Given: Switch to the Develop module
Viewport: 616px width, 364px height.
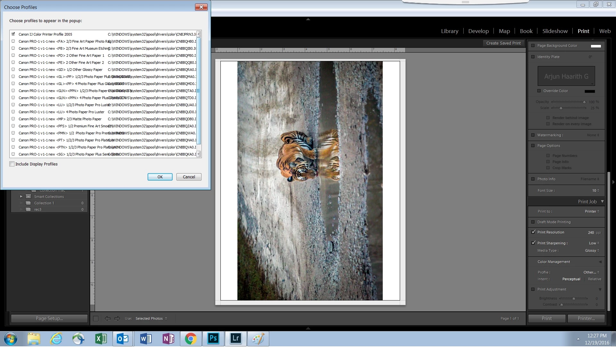Looking at the screenshot, I should 478,31.
